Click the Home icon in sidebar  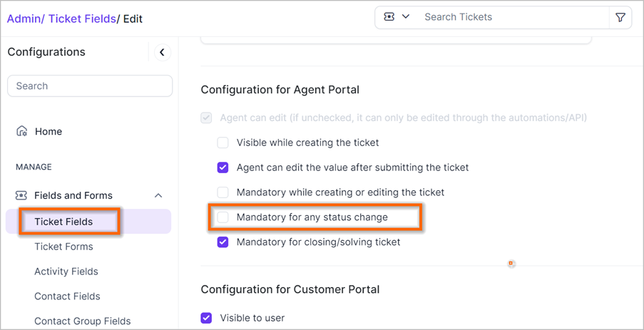[x=22, y=131]
